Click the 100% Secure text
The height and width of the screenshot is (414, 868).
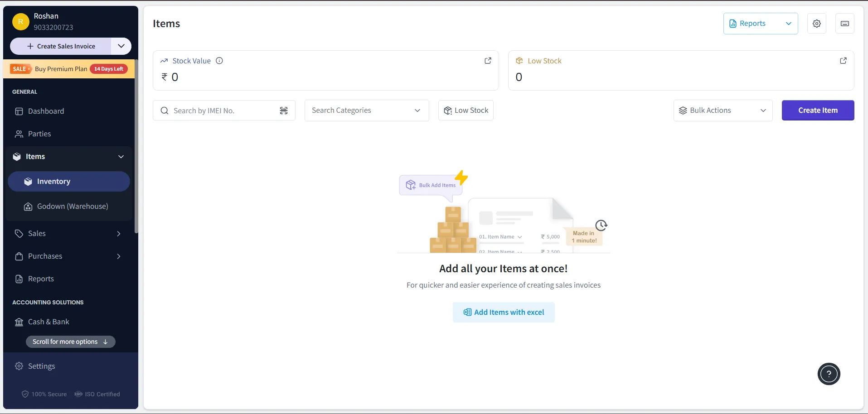(x=49, y=395)
